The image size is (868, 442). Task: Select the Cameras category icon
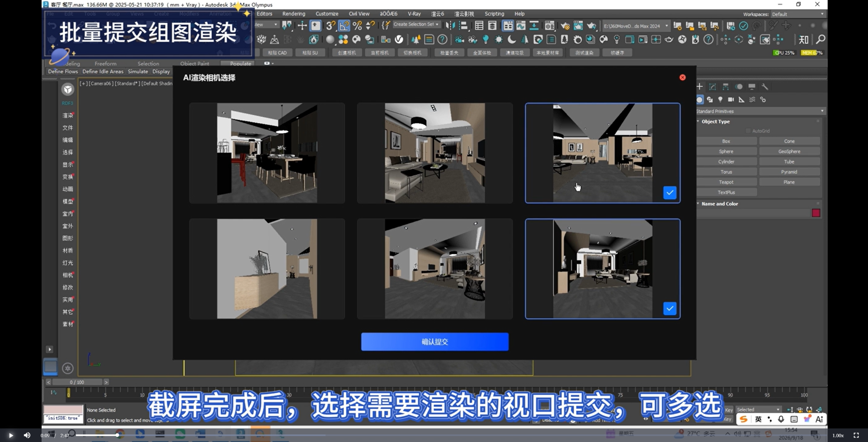[x=731, y=99]
